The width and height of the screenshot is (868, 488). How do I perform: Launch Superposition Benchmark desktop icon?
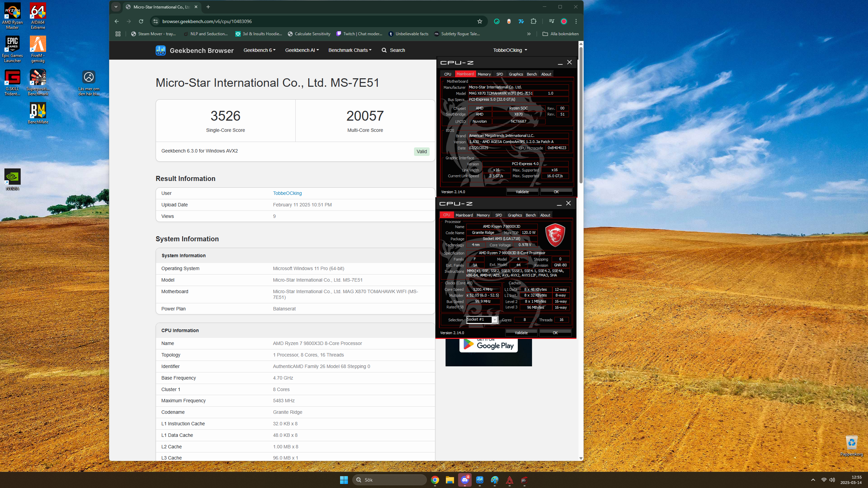point(38,82)
